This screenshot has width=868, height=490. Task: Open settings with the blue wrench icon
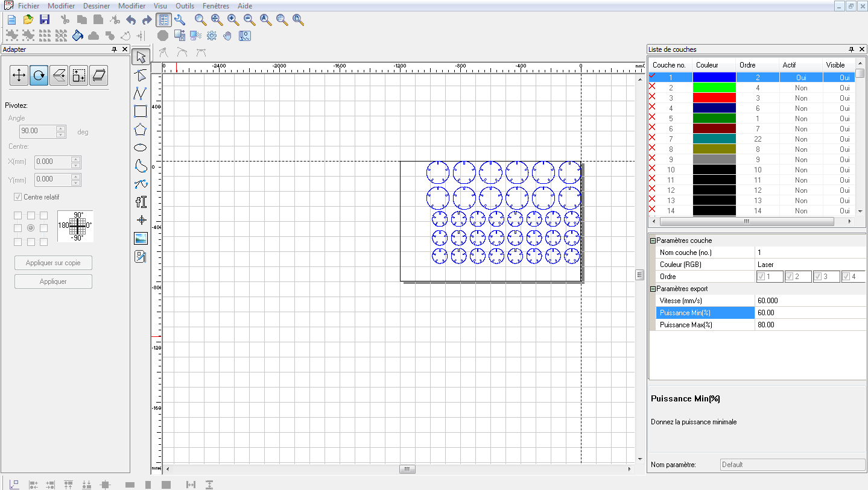179,20
